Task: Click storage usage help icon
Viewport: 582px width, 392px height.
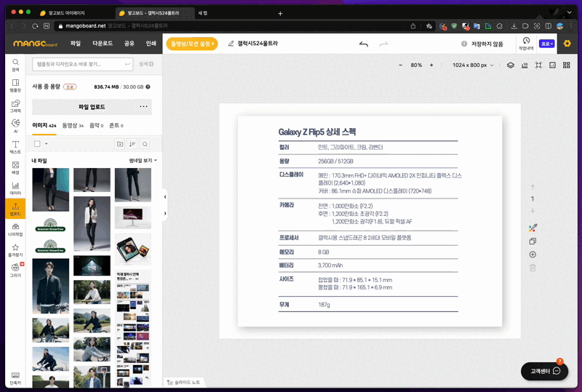Action: tap(148, 87)
